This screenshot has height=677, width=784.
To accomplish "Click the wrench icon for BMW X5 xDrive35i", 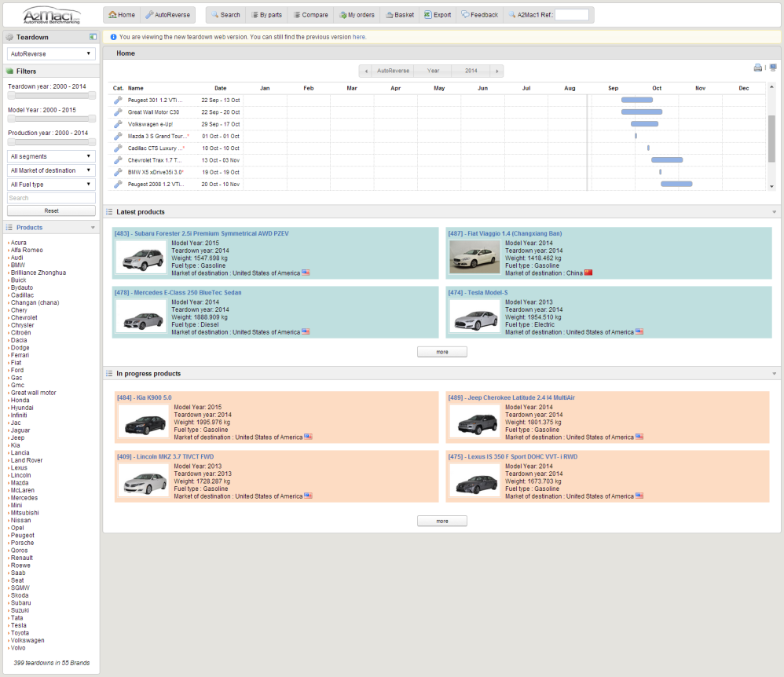I will 118,172.
